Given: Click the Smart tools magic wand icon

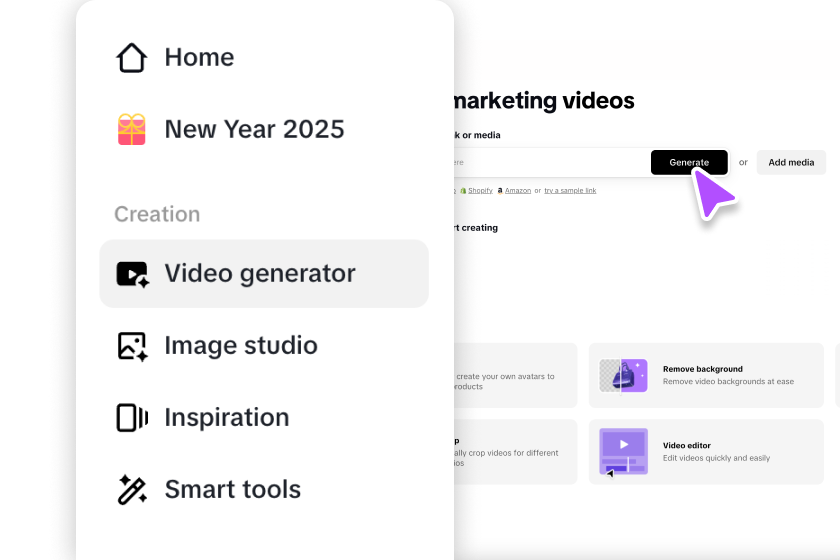Looking at the screenshot, I should pyautogui.click(x=132, y=489).
